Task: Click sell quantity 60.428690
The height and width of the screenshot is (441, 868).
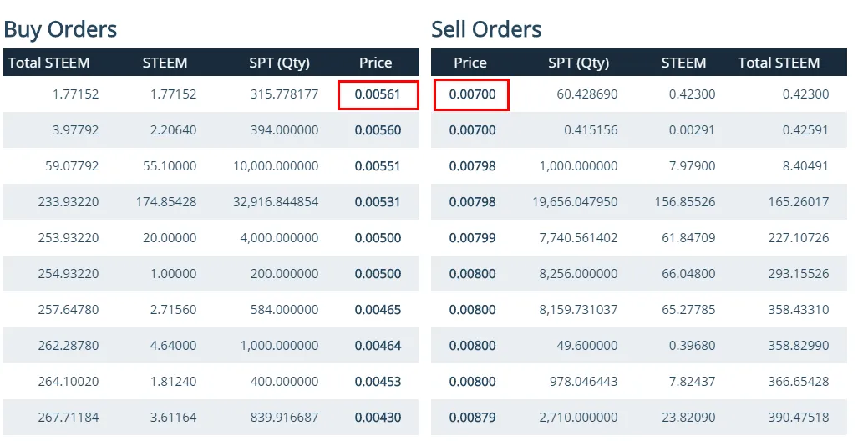Action: 587,94
